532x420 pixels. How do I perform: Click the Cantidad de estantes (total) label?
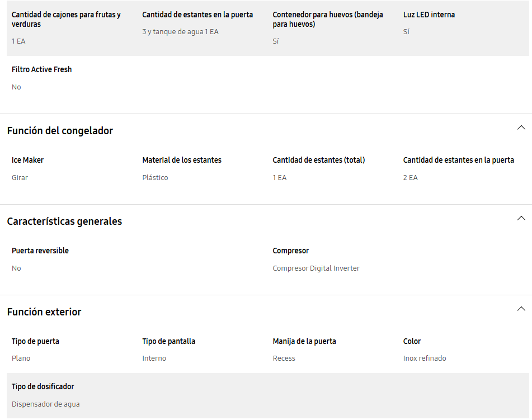pyautogui.click(x=319, y=160)
